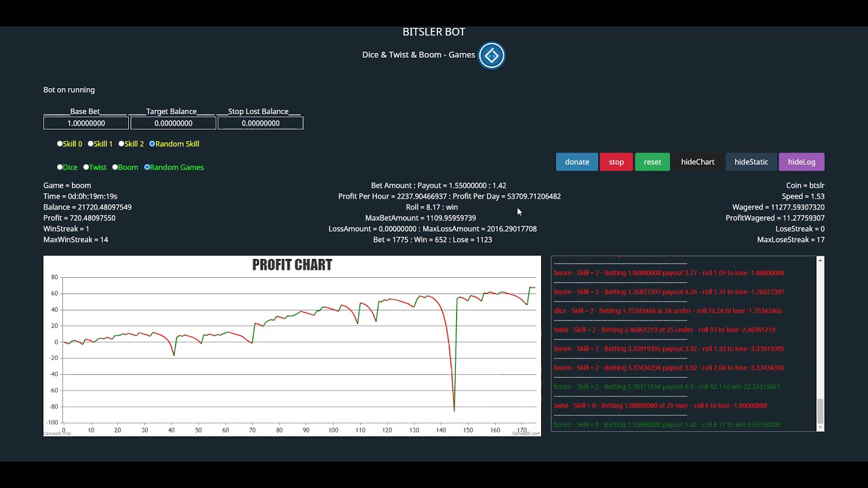Select the Boom game radio button
This screenshot has height=488, width=868.
click(x=115, y=167)
